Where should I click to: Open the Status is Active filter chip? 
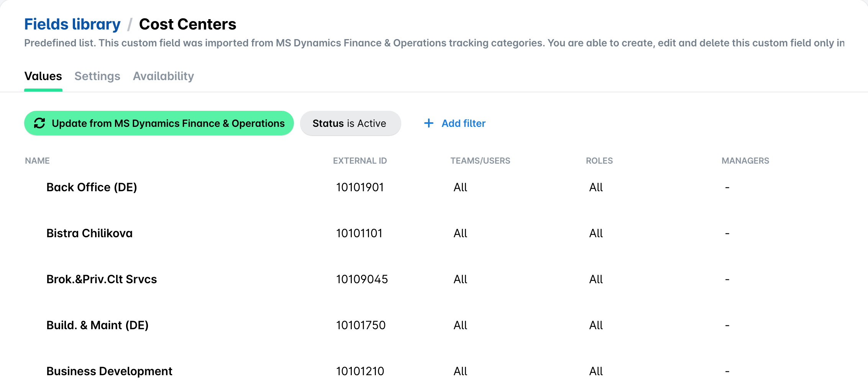(x=350, y=123)
